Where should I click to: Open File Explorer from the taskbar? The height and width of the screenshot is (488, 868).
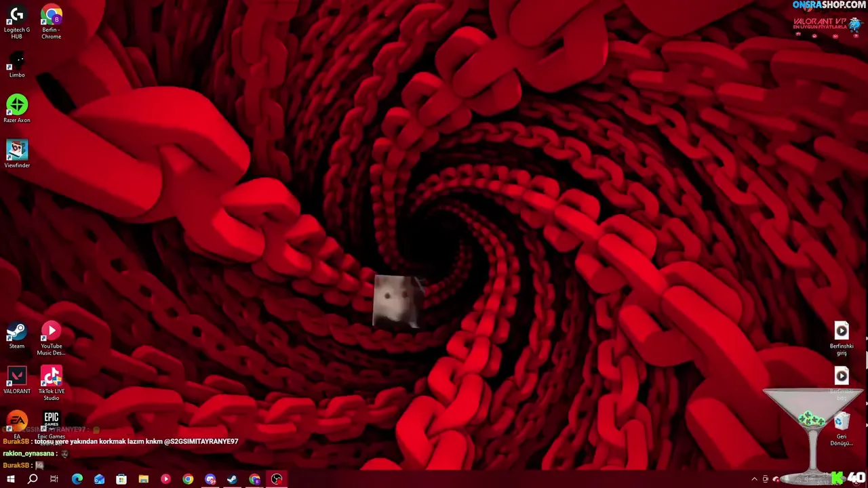(x=143, y=479)
